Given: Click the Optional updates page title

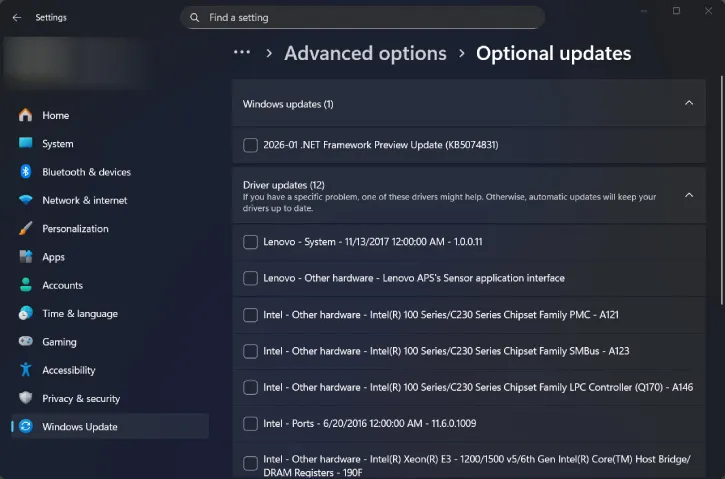Looking at the screenshot, I should [553, 54].
